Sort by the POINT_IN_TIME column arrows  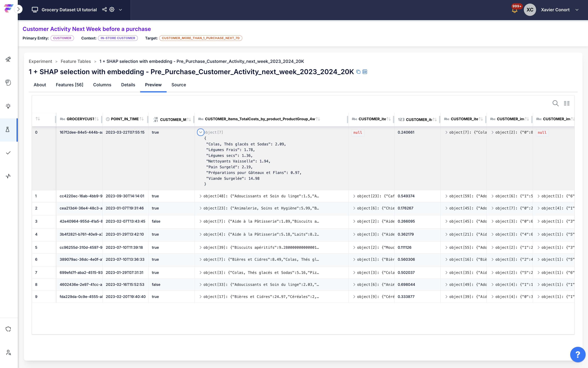[142, 119]
